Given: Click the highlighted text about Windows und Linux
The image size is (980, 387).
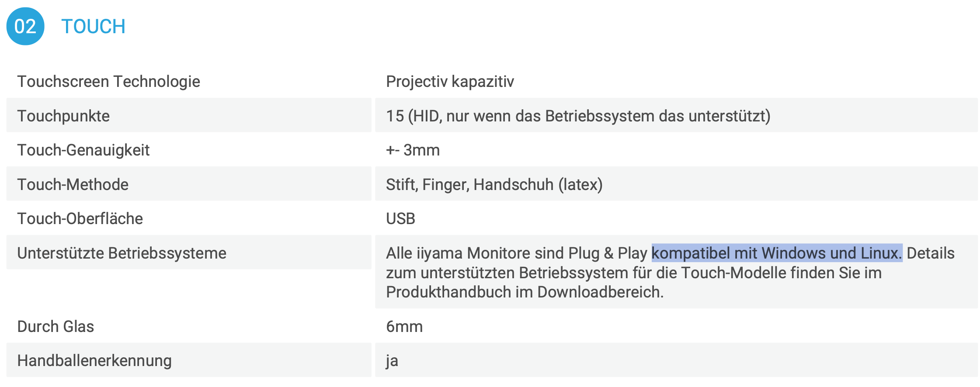Looking at the screenshot, I should [x=776, y=253].
